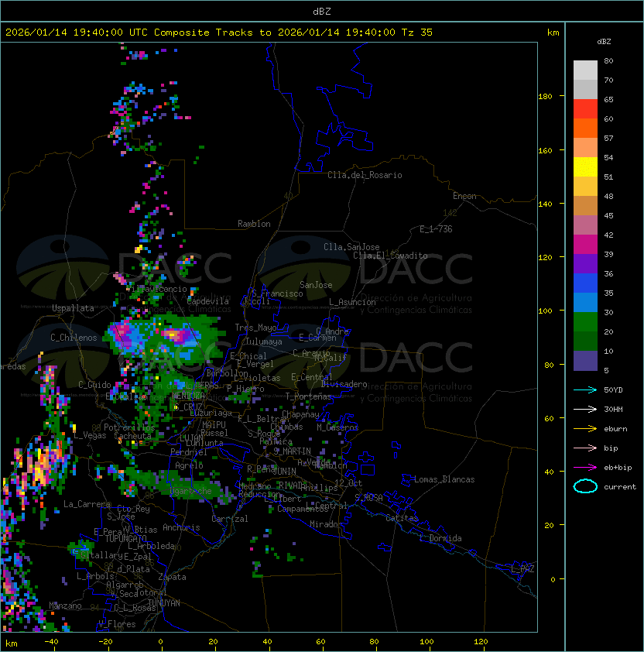Click the Potrerillos place label
Viewport: 644px width, 652px height.
tap(129, 427)
